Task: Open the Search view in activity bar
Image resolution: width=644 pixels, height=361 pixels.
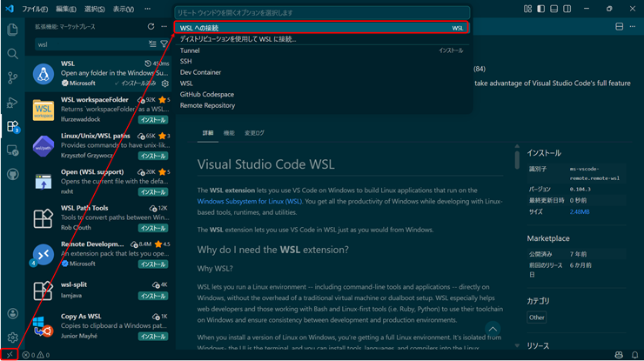Action: coord(12,54)
